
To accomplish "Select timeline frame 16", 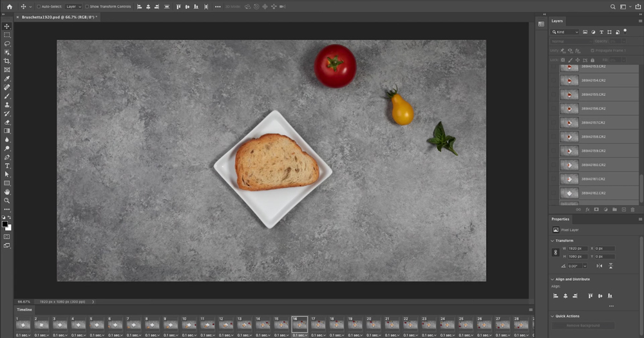I will (x=299, y=325).
